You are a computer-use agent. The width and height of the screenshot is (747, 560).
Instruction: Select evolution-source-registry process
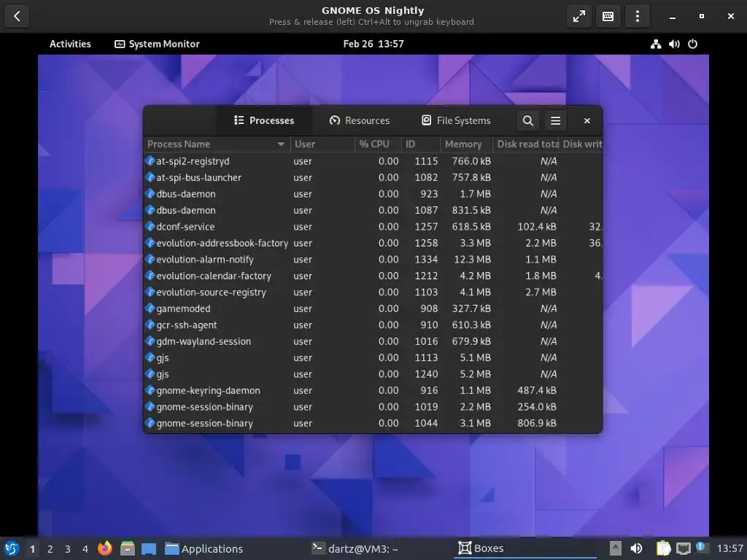coord(373,292)
